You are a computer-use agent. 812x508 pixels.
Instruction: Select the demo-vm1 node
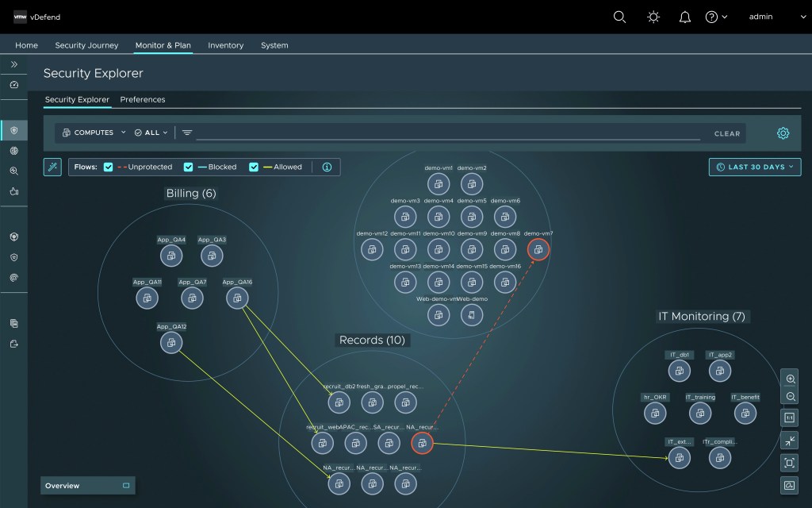pos(439,183)
